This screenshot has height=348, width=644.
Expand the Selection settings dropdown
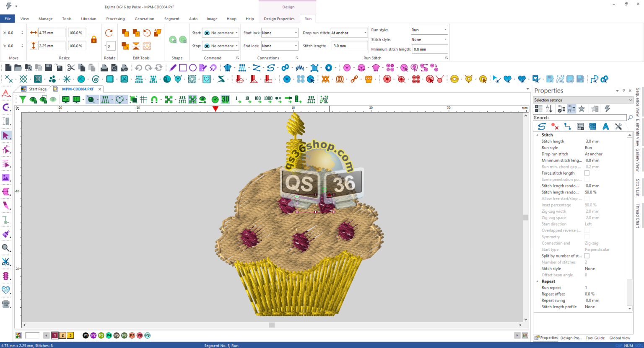pyautogui.click(x=630, y=100)
